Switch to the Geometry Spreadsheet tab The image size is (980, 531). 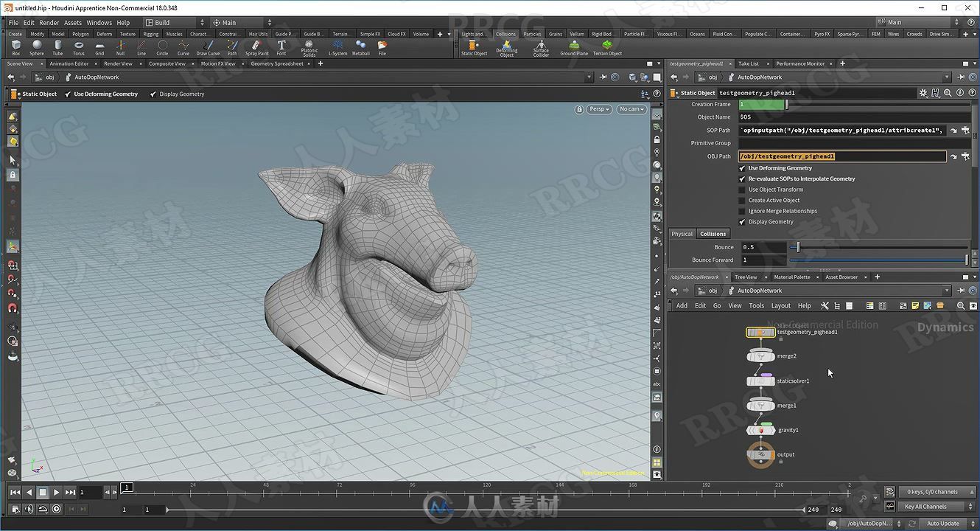pos(277,63)
